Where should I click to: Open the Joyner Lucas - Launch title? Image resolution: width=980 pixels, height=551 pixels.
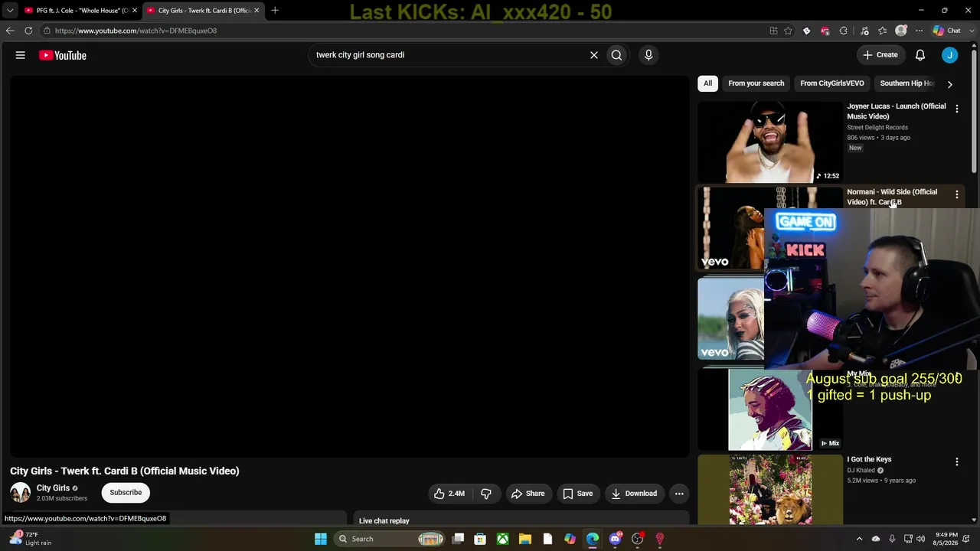pos(896,111)
